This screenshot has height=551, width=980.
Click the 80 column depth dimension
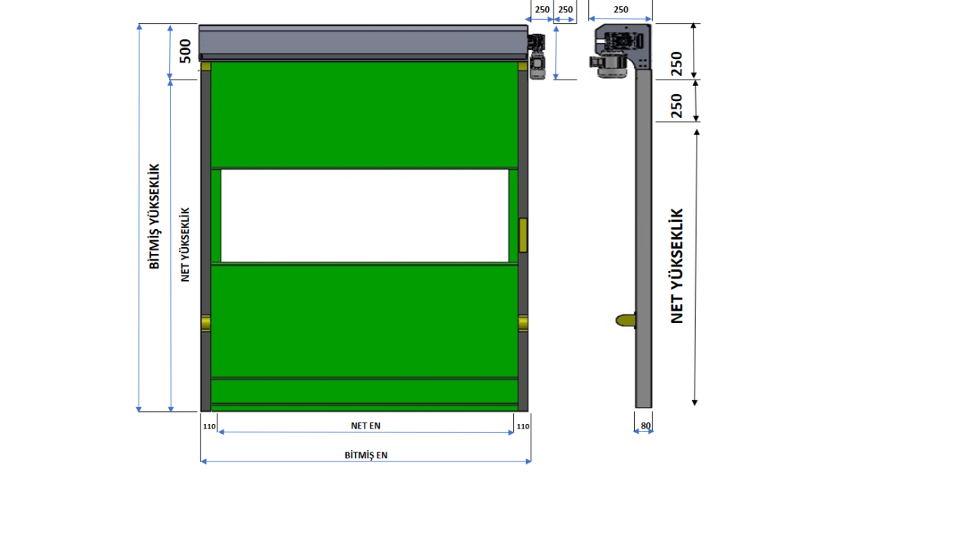[645, 425]
